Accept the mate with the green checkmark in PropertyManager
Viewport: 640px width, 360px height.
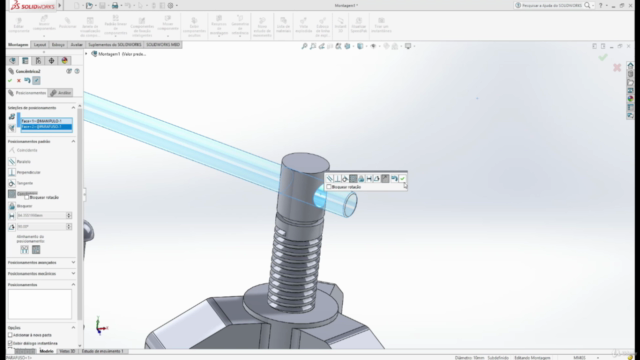10,80
